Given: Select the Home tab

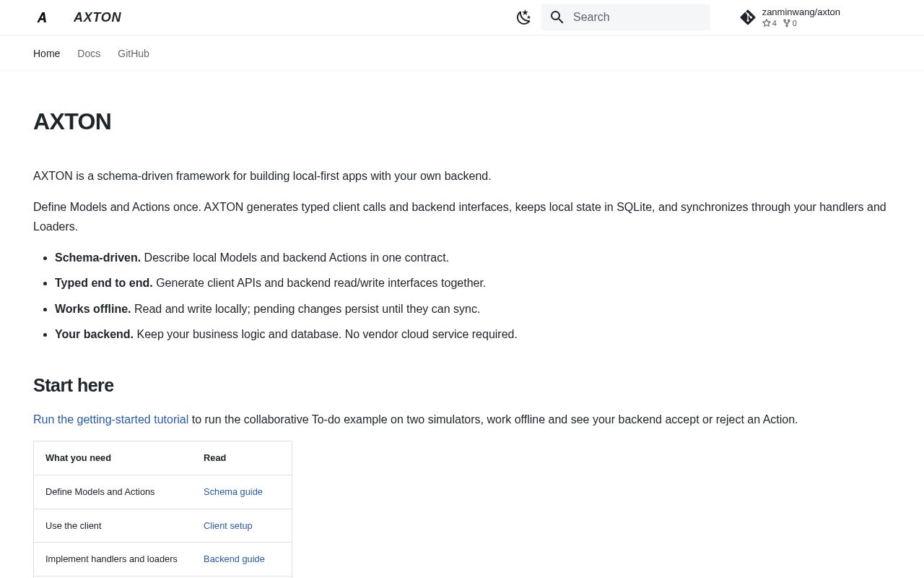Looking at the screenshot, I should 47,53.
